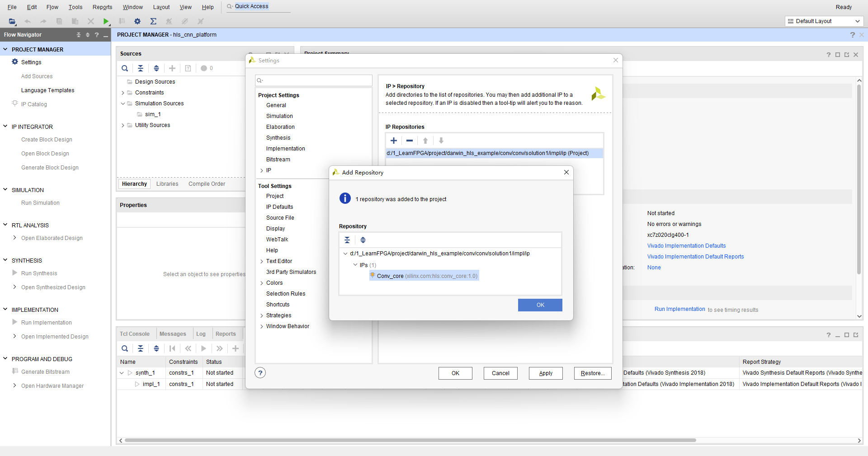Close the Add Repository dialog
Screen dimensions: 868x456
coord(566,172)
